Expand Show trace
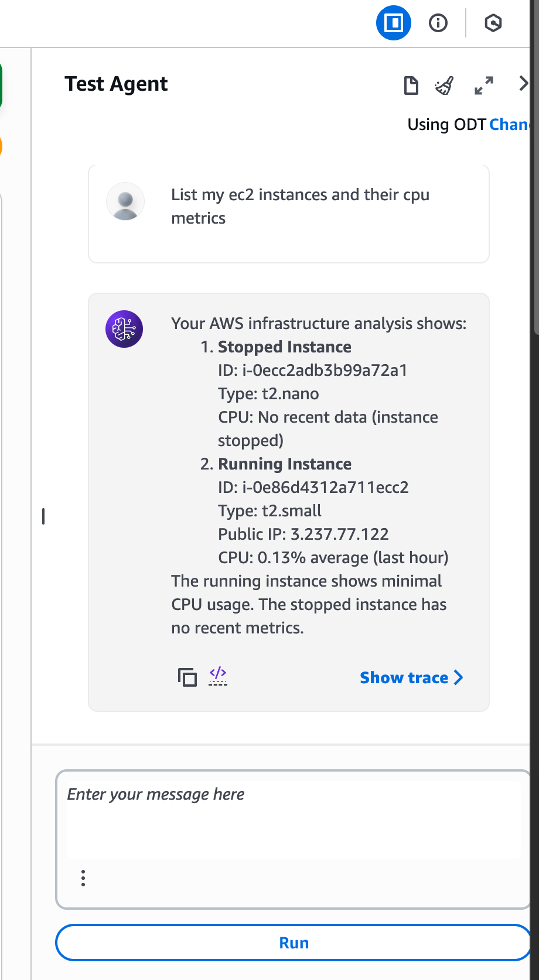Screen dimensions: 539x980 click(411, 677)
